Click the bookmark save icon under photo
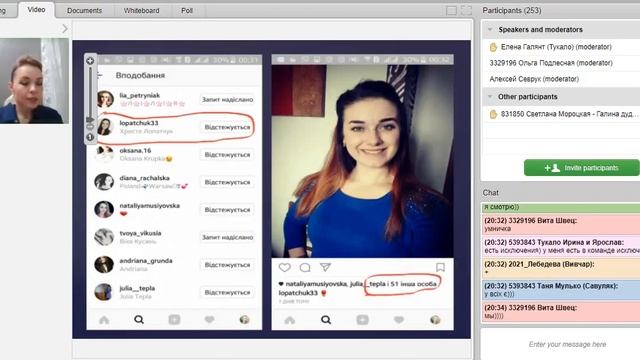Screen dimensions: 640x360 440,267
